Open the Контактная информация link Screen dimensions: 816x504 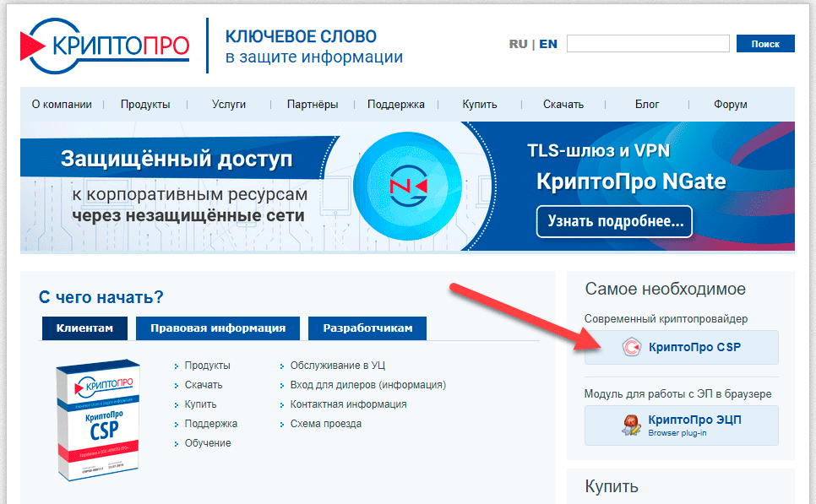pyautogui.click(x=348, y=404)
